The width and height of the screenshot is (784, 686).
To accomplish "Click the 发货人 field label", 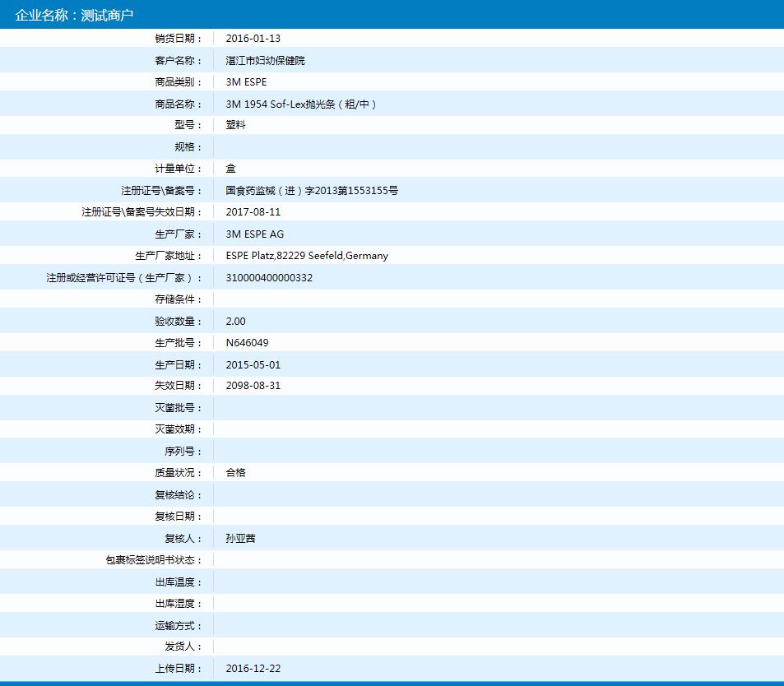I will [183, 647].
